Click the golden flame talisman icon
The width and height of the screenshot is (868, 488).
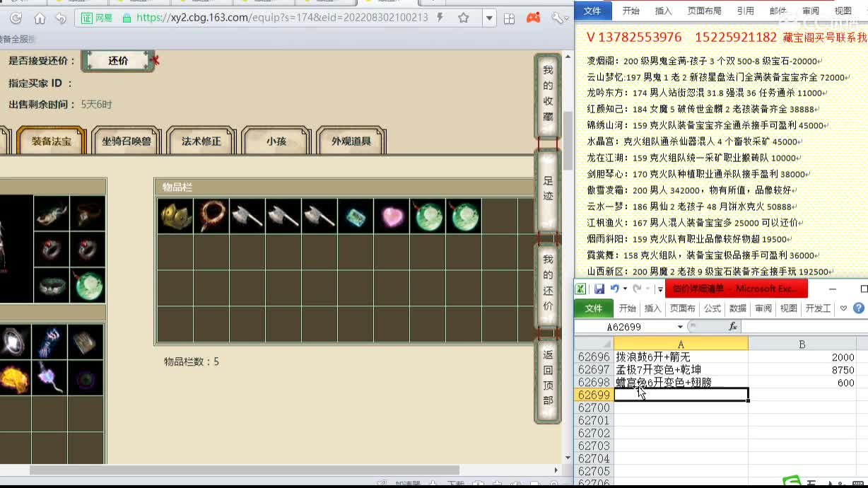(16, 378)
